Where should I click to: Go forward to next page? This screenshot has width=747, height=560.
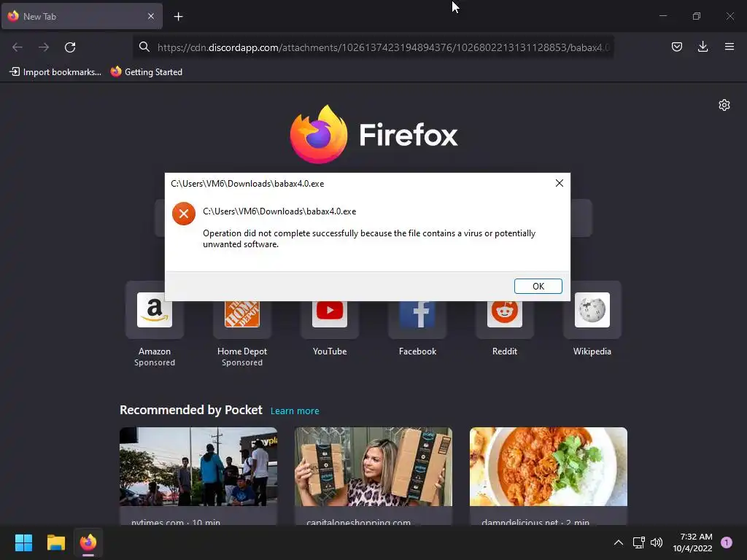(x=44, y=47)
